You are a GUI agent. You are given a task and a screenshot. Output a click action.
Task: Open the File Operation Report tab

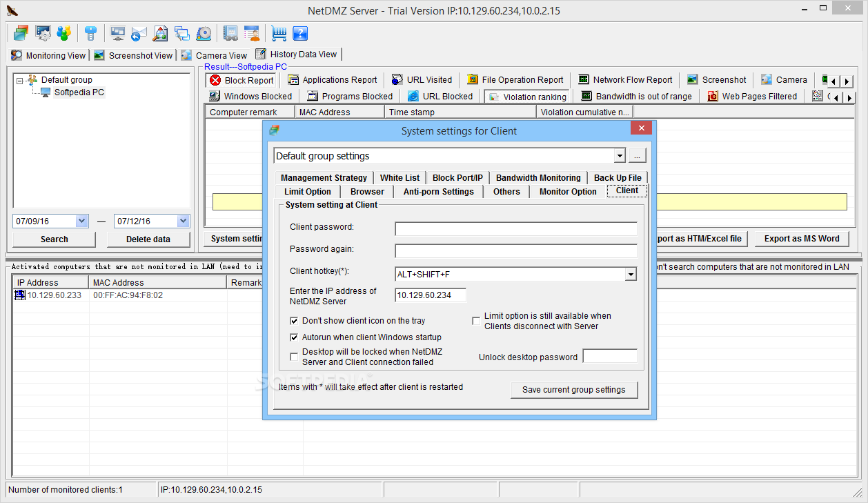tap(515, 80)
